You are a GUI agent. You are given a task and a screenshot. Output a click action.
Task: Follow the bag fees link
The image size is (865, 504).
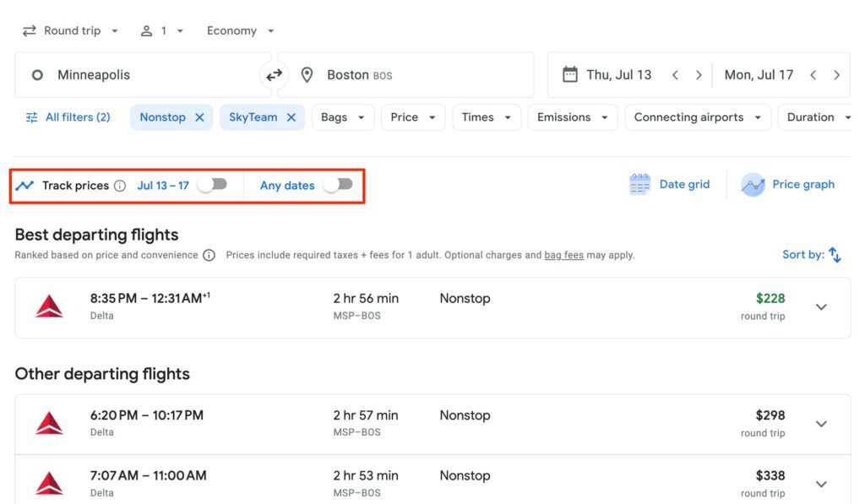click(x=563, y=255)
